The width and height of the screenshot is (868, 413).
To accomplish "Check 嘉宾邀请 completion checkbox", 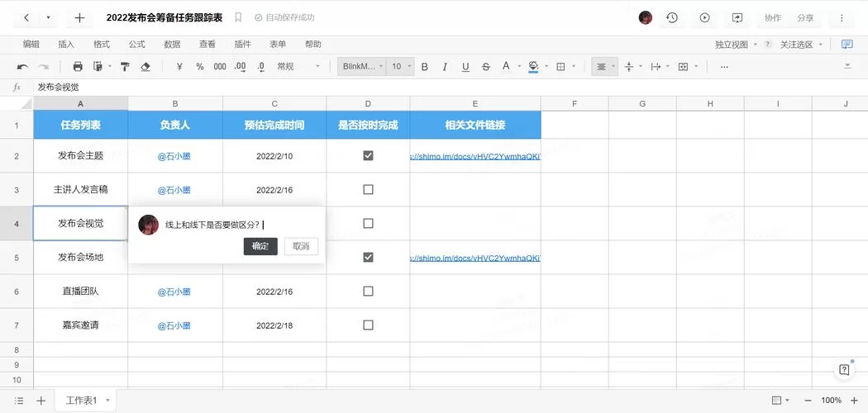I will click(x=368, y=325).
